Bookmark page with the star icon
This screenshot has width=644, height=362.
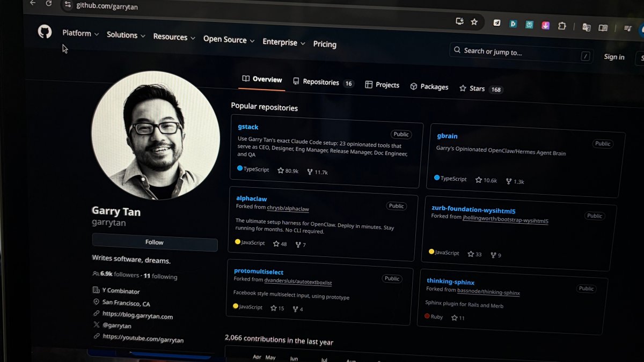pyautogui.click(x=474, y=22)
